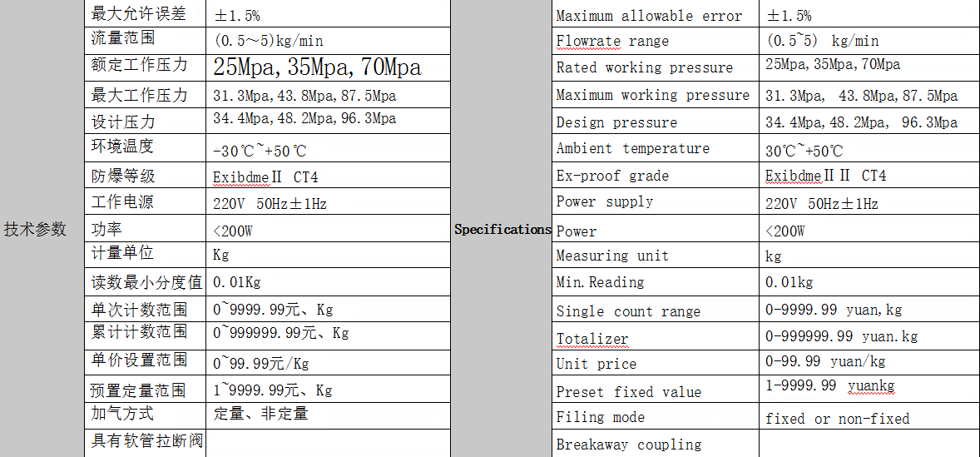Select the "Ambient temperature" label cell
This screenshot has width=980, height=457.
632,148
